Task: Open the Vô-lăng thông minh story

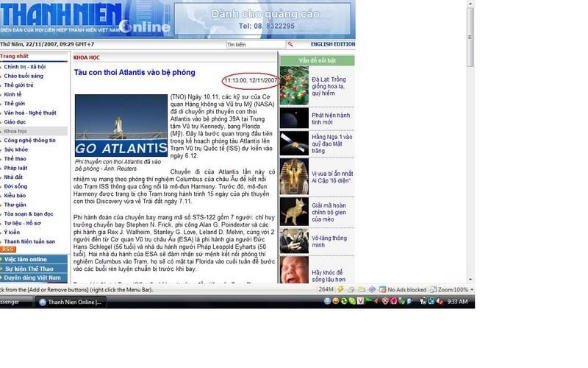Action: [x=329, y=241]
